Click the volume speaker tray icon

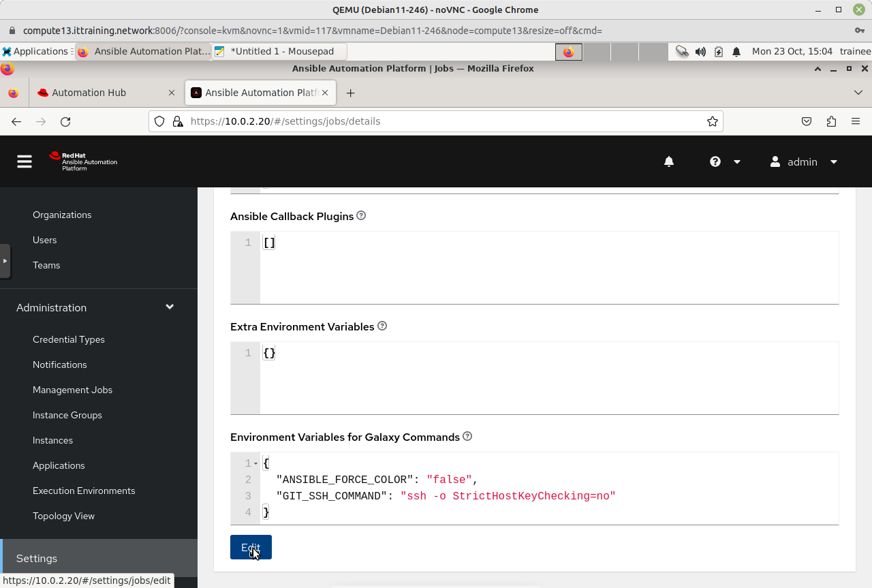[700, 51]
